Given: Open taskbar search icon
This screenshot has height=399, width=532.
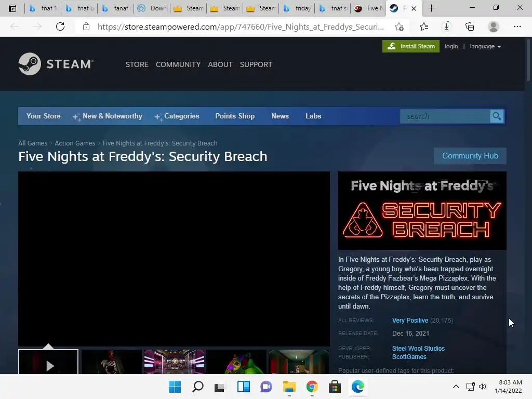Looking at the screenshot, I should tap(198, 387).
